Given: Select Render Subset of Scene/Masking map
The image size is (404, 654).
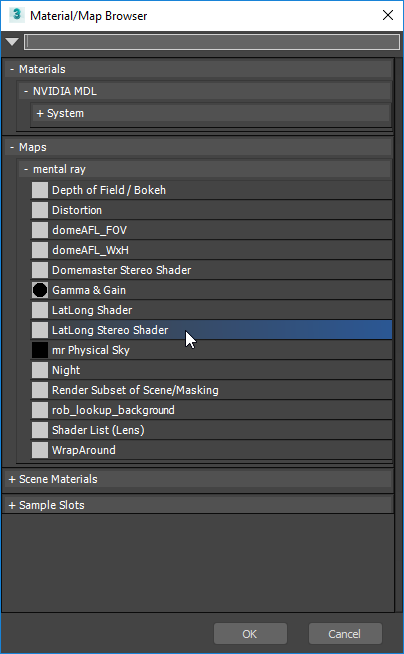Looking at the screenshot, I should point(211,390).
